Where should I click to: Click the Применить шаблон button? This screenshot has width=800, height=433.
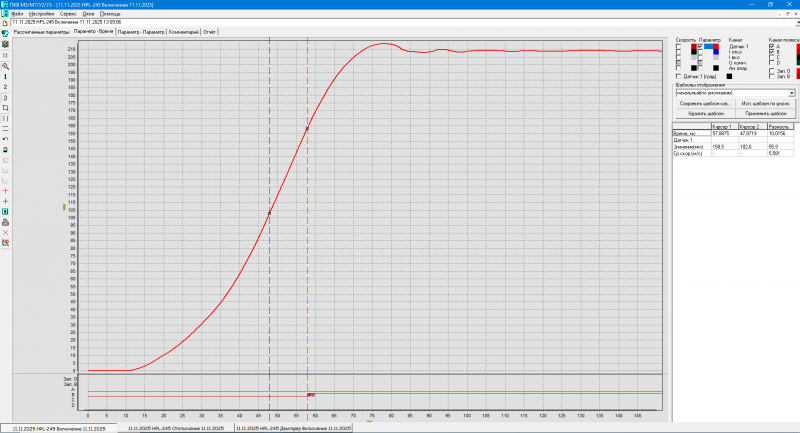767,113
